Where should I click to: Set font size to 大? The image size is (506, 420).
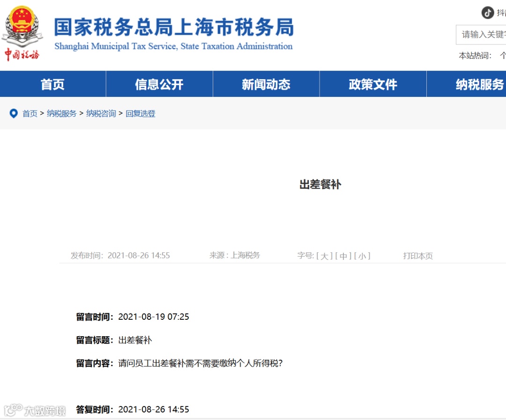tap(322, 256)
